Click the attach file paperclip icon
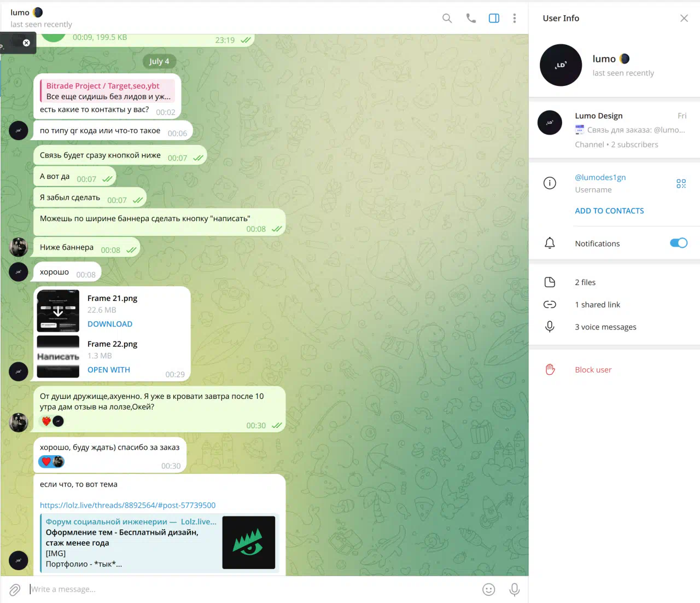 point(15,589)
